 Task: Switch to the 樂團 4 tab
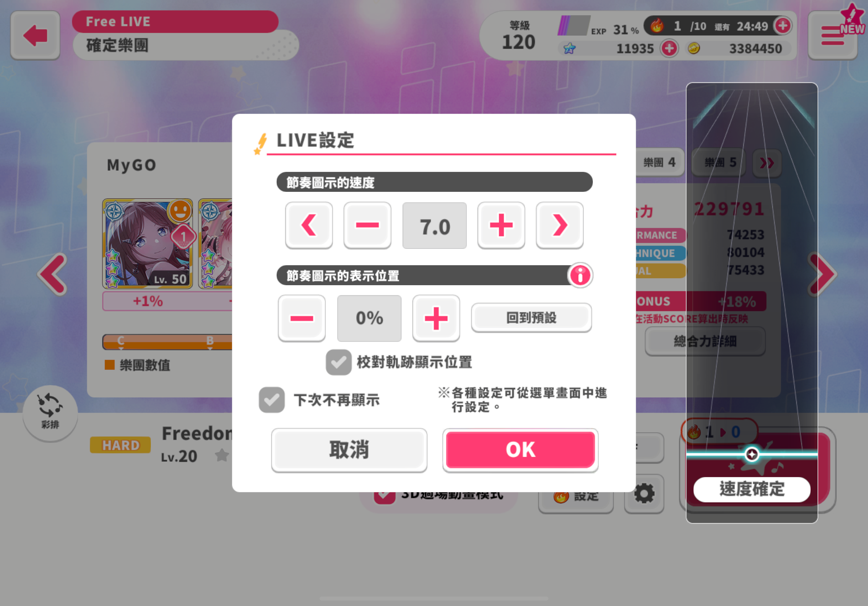pyautogui.click(x=660, y=162)
